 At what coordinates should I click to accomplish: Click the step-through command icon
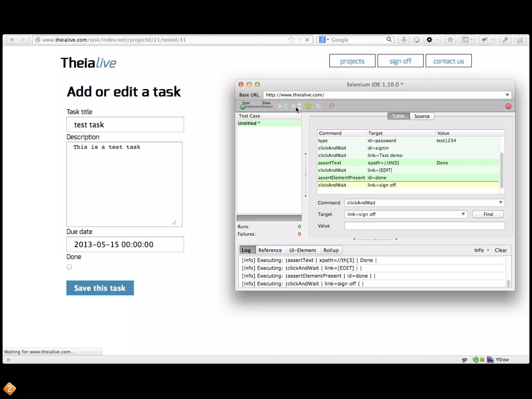(x=318, y=107)
